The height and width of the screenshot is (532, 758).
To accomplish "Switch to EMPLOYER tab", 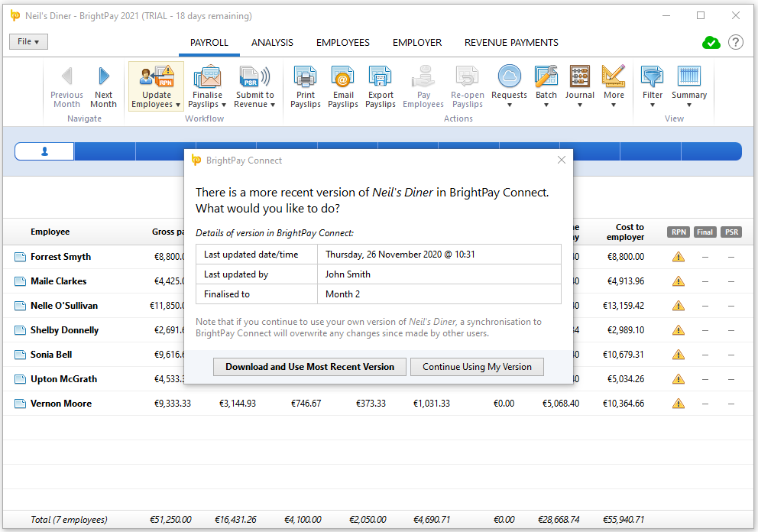I will pyautogui.click(x=417, y=43).
